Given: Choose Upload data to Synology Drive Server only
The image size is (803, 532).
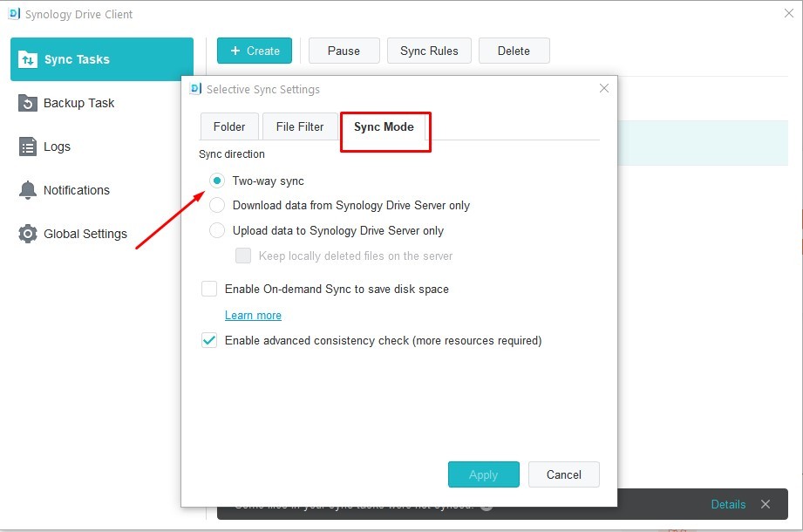Looking at the screenshot, I should pos(217,231).
